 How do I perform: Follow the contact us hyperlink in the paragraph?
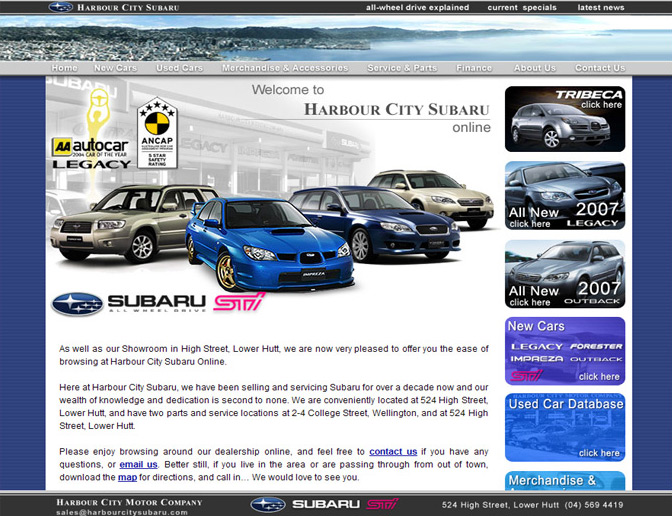[x=393, y=452]
